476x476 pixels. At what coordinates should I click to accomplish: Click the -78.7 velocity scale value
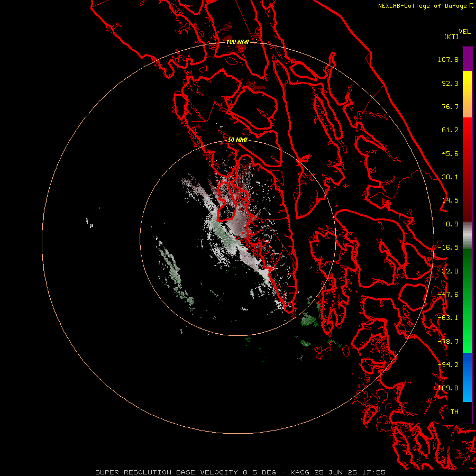[x=448, y=342]
